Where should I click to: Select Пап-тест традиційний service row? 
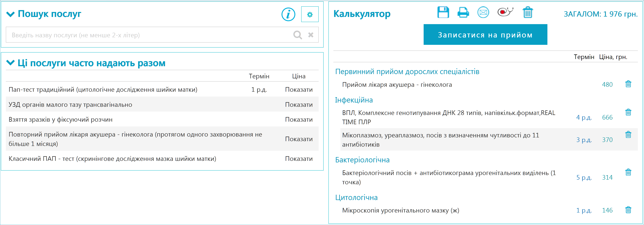click(162, 89)
